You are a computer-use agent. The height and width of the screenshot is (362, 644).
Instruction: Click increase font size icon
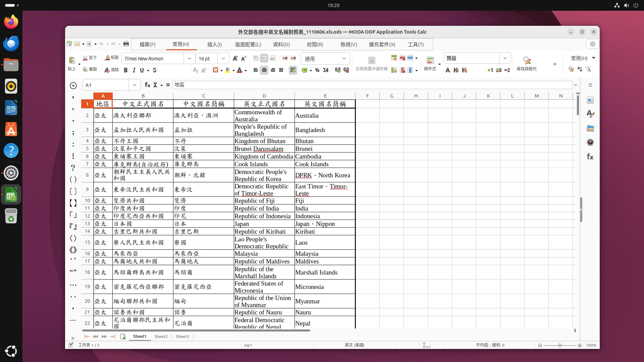[x=235, y=58]
